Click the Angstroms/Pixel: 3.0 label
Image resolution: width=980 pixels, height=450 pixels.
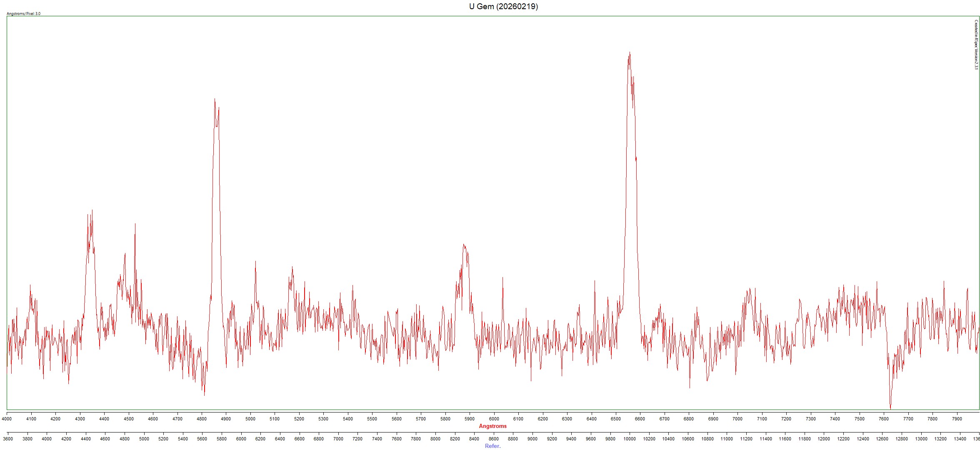(x=24, y=14)
